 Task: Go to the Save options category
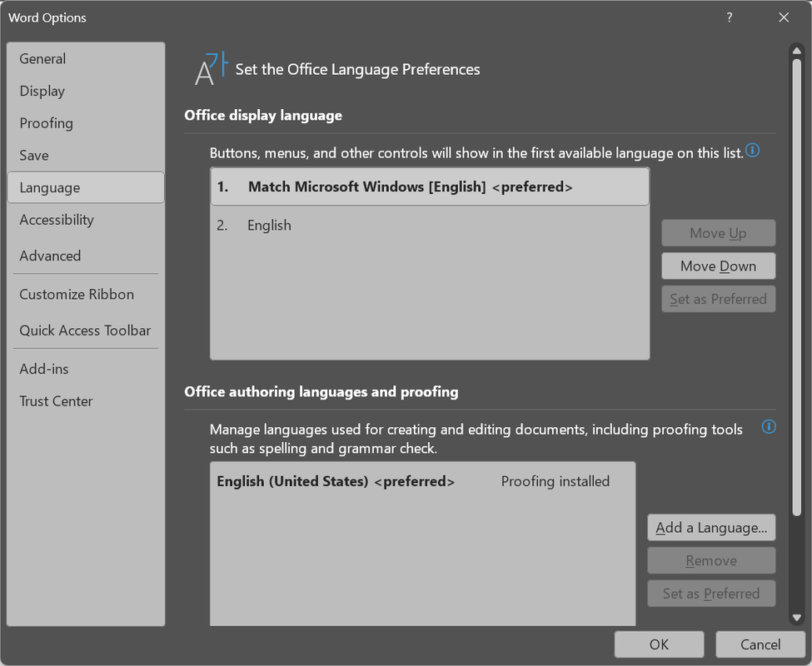coord(86,155)
